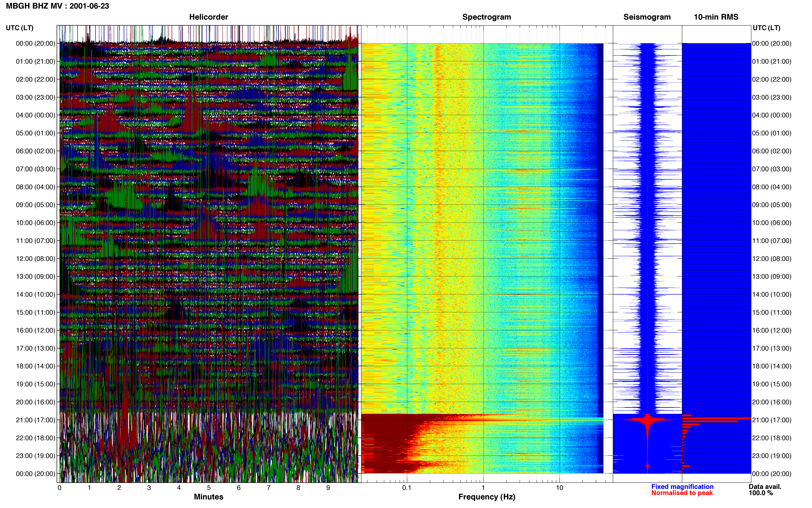Click left-axis time label "09:00 (05:00)"
The width and height of the screenshot is (812, 508).
point(36,205)
